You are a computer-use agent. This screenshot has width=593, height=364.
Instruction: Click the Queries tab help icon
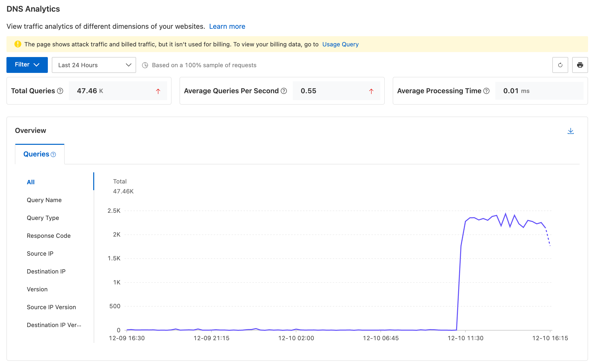53,154
